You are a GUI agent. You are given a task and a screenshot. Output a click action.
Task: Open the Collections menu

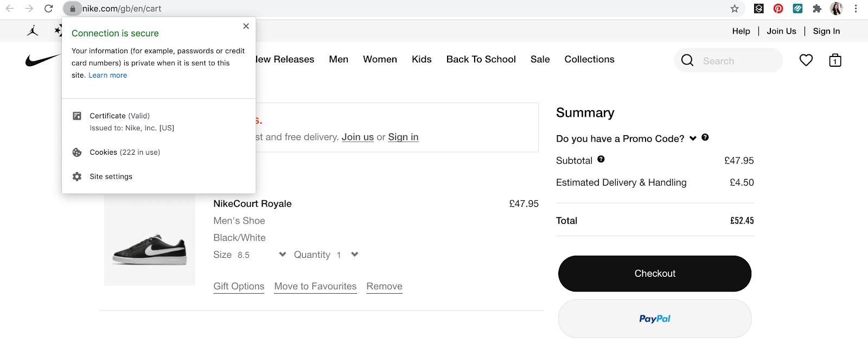(589, 59)
